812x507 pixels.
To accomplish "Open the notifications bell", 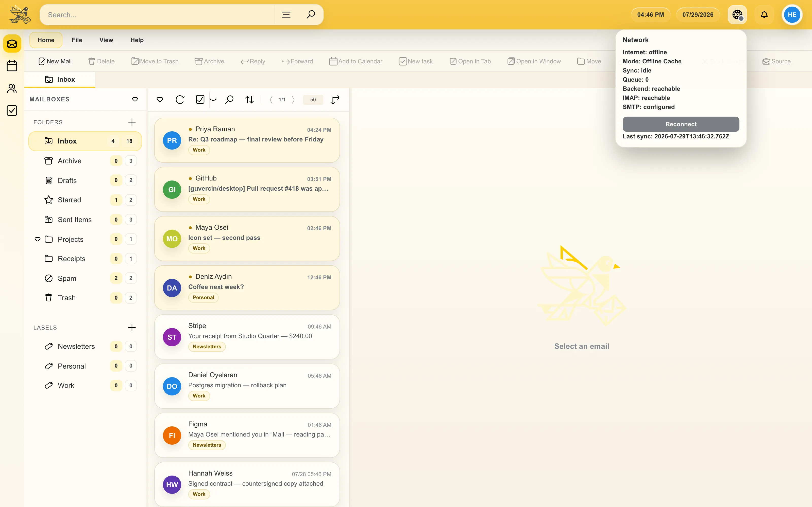I will (x=764, y=15).
